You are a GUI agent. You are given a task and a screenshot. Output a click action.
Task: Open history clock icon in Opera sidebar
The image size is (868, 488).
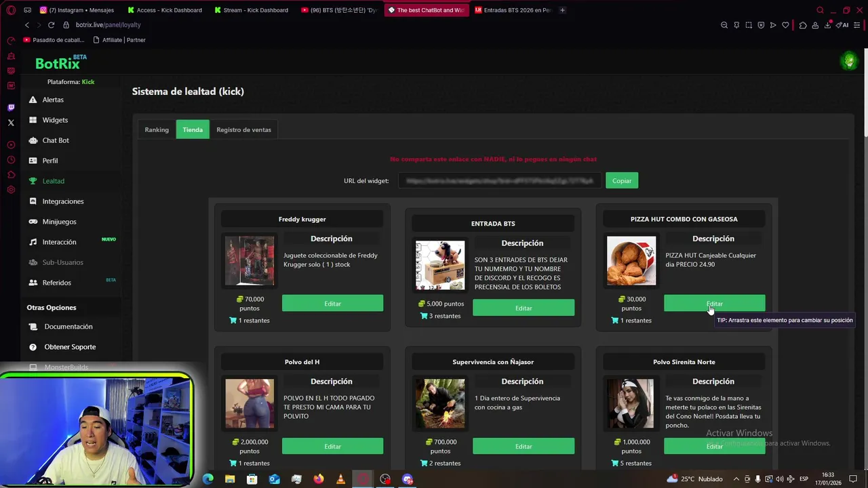(11, 160)
